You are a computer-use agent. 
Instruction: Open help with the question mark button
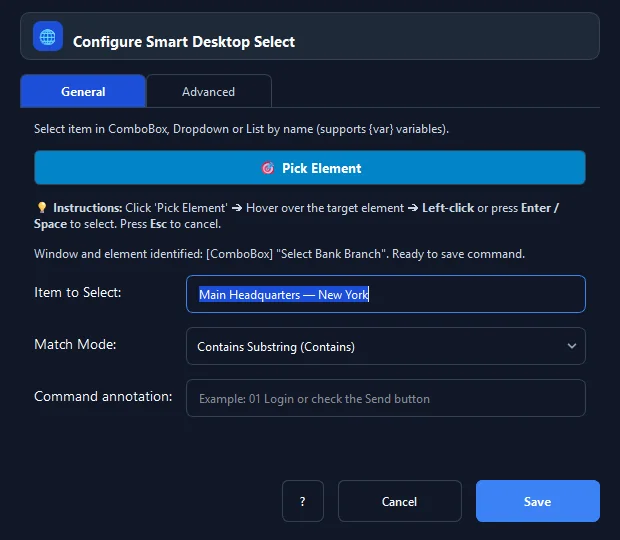(x=302, y=501)
